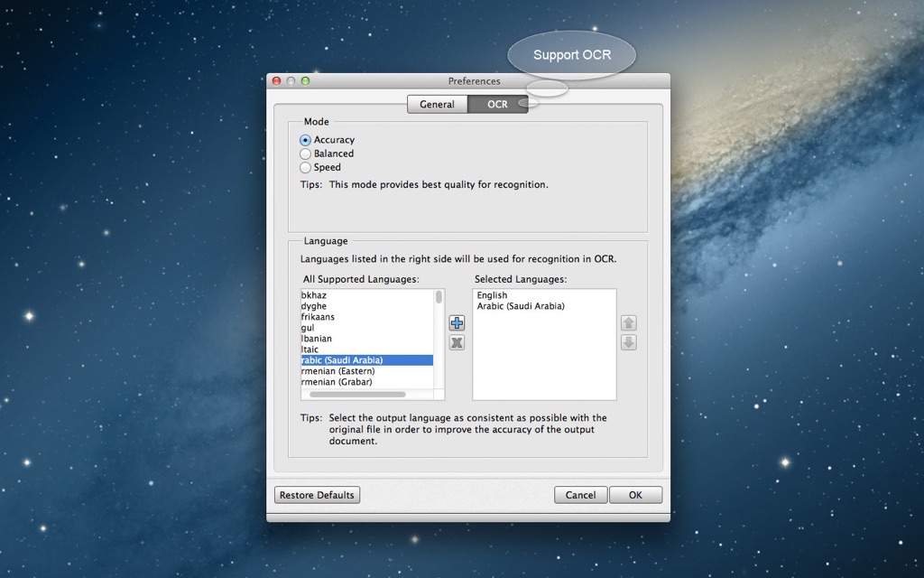Select the Accuracy mode radio button
Viewport: 924px width, 578px height.
coord(305,140)
